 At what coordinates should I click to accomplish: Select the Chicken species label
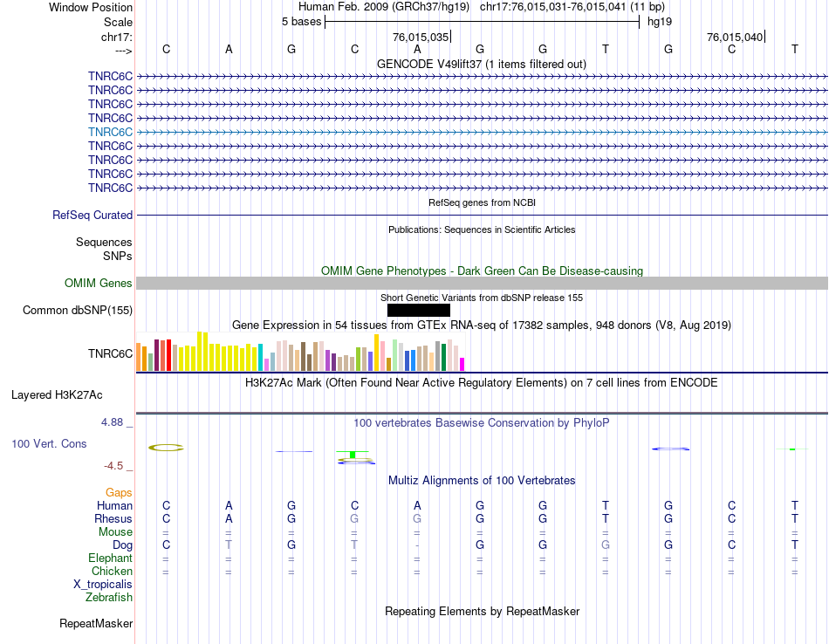(112, 572)
